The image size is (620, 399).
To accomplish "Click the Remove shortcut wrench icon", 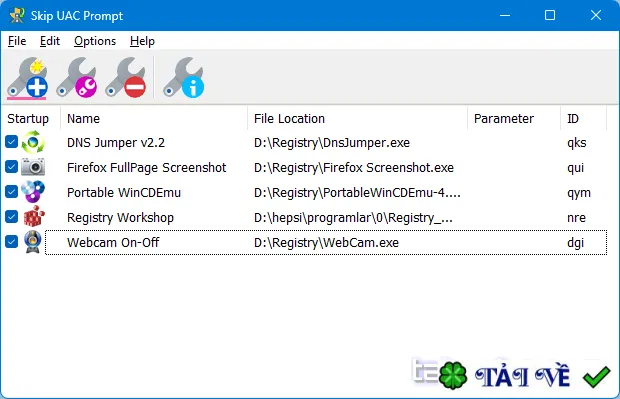I will click(126, 77).
